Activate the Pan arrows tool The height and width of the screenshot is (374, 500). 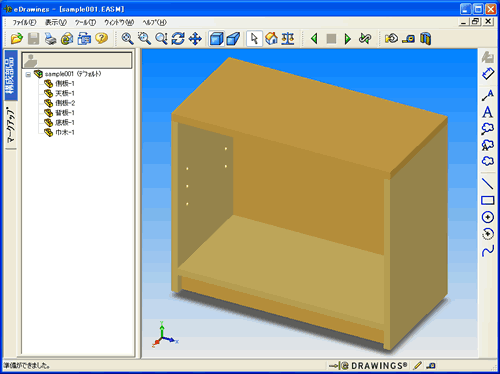click(195, 39)
